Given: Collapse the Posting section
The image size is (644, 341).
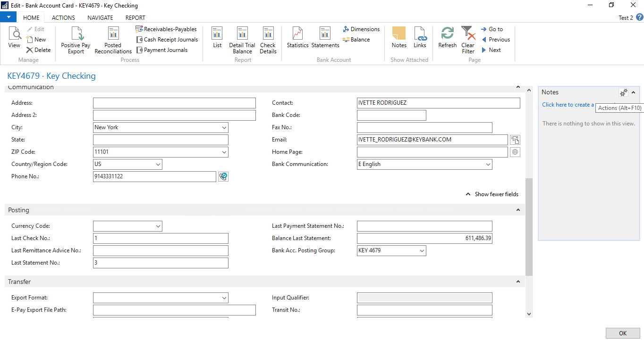Looking at the screenshot, I should tap(518, 210).
